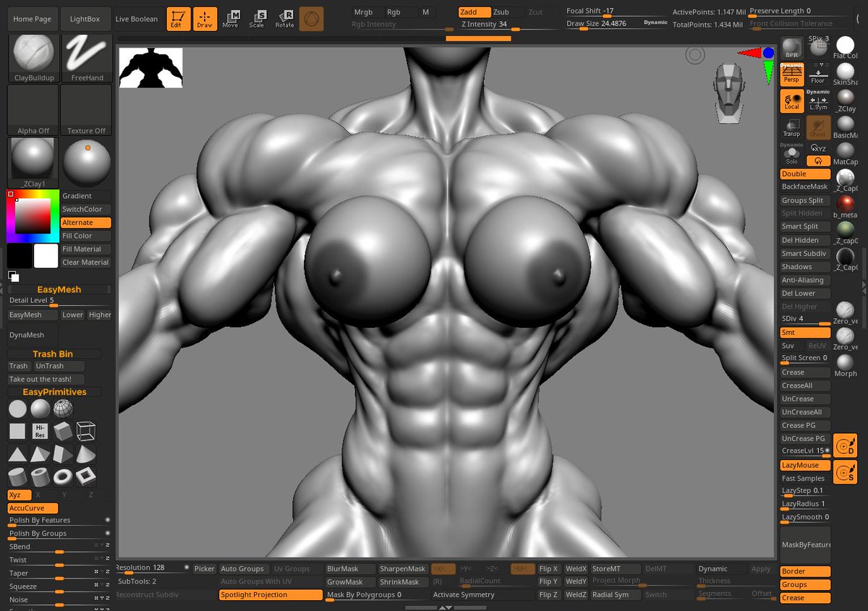
Task: Adjust the Draw Size slider
Action: (x=617, y=24)
